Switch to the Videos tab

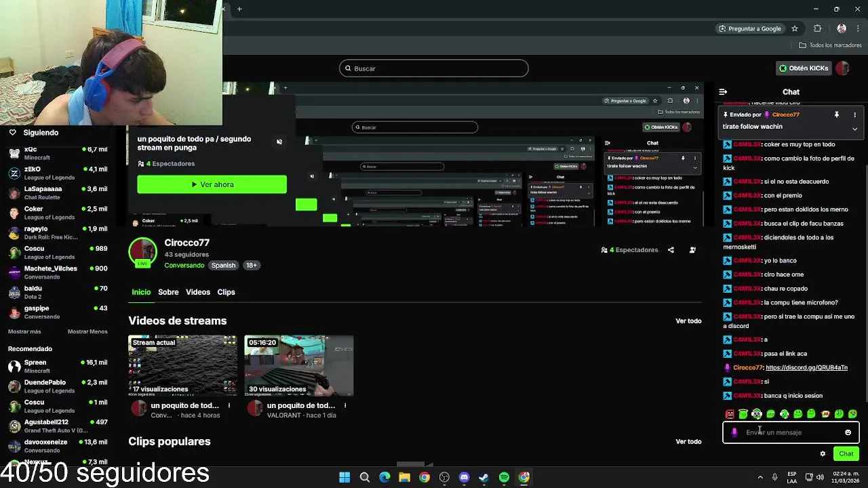click(198, 292)
